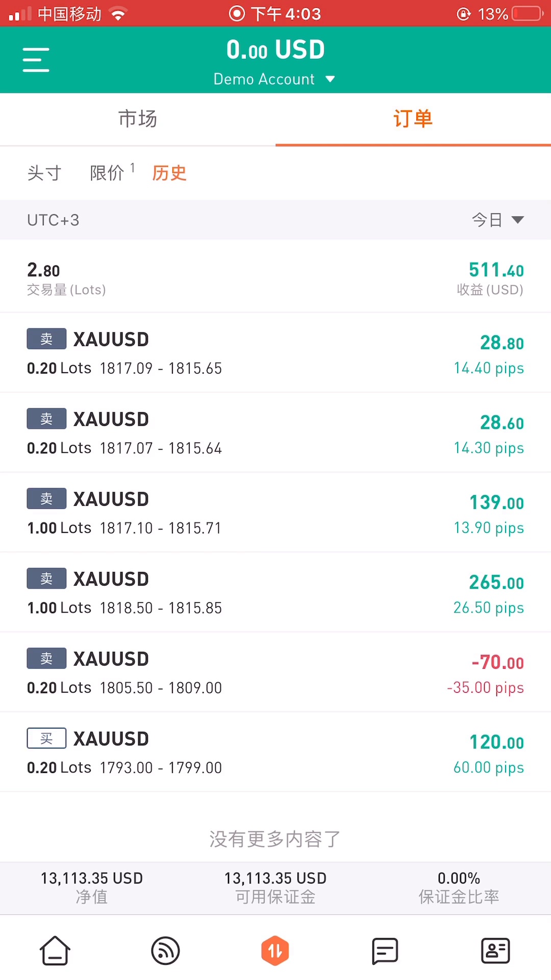Tap the 13,113.35 USD 净值 equity value
Image resolution: width=551 pixels, height=980 pixels.
pos(92,878)
